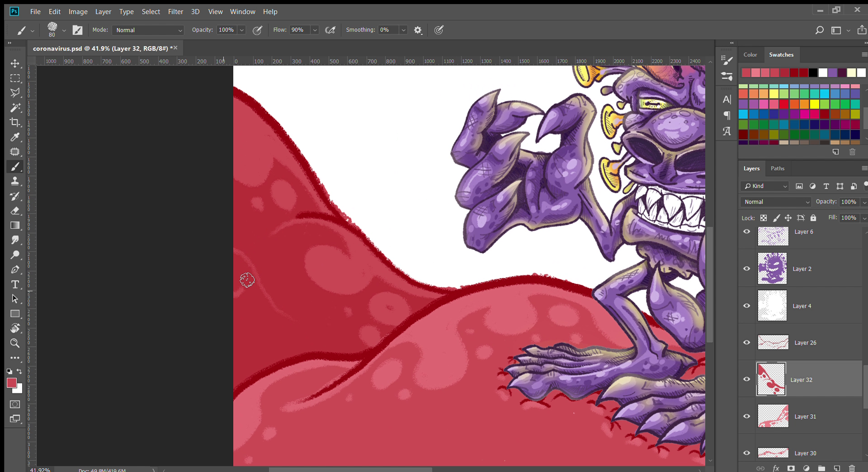The height and width of the screenshot is (472, 868).
Task: Open the Kind layer filter dropdown
Action: pos(765,186)
